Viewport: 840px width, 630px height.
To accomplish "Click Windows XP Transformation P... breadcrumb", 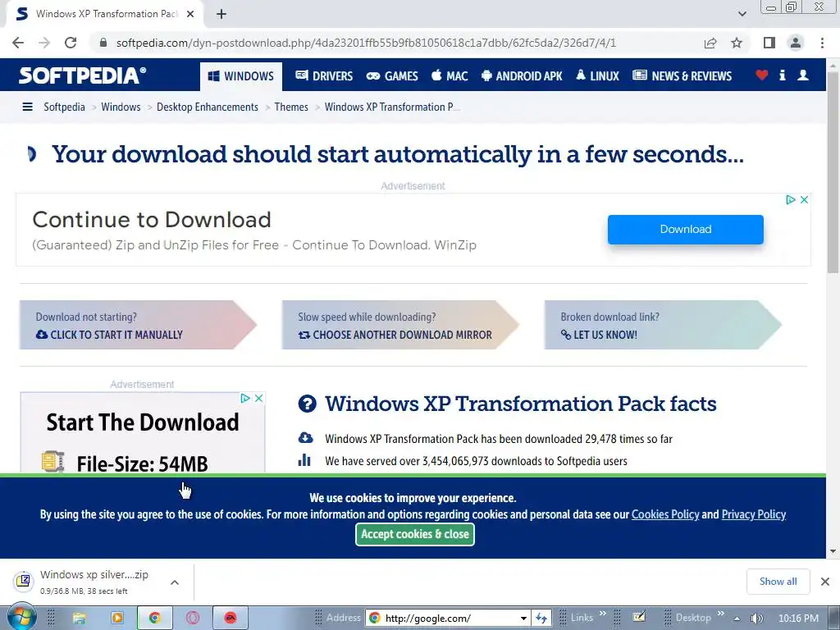I will click(392, 107).
